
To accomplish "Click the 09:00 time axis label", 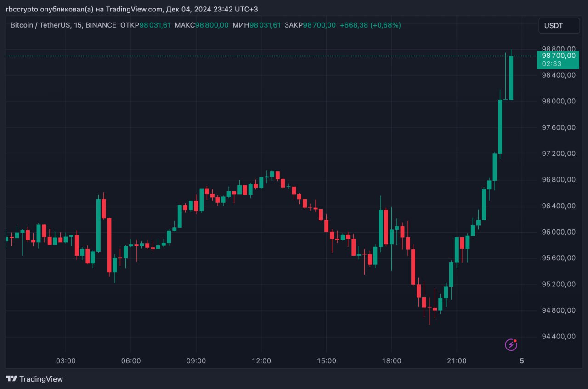I will pos(196,361).
